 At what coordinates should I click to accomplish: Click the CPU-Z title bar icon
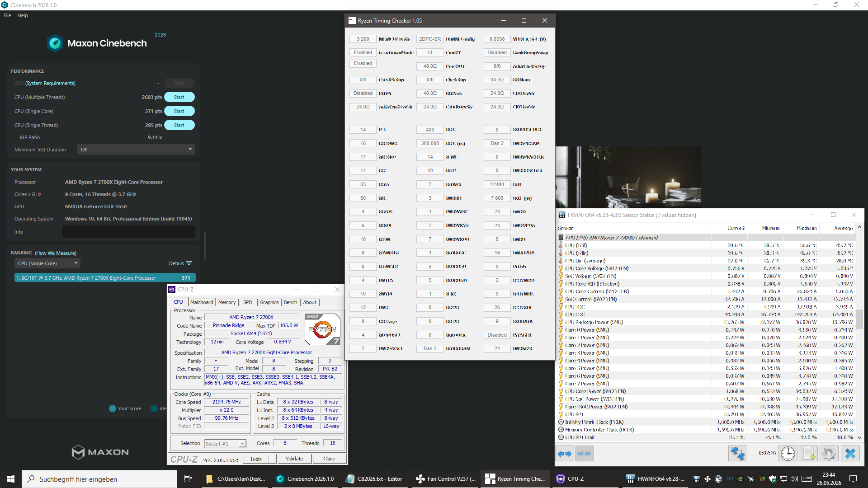(172, 290)
